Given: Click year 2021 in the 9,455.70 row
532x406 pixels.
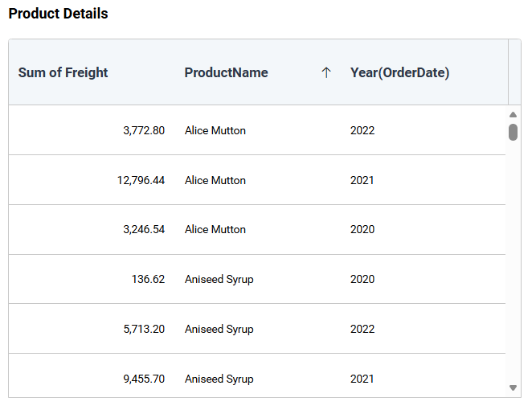Looking at the screenshot, I should [362, 379].
